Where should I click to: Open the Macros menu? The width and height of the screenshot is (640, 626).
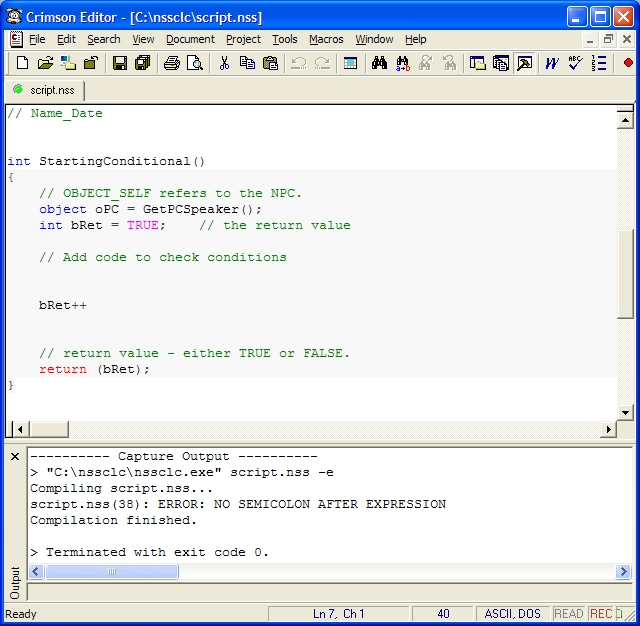tap(326, 39)
